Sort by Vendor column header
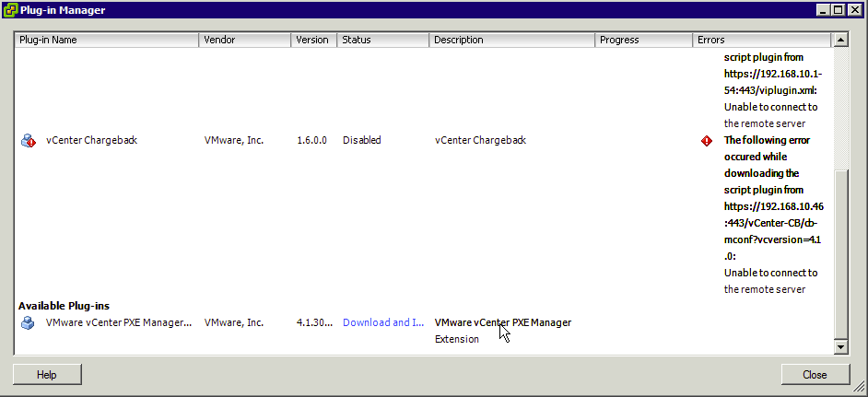The width and height of the screenshot is (868, 397). (245, 40)
